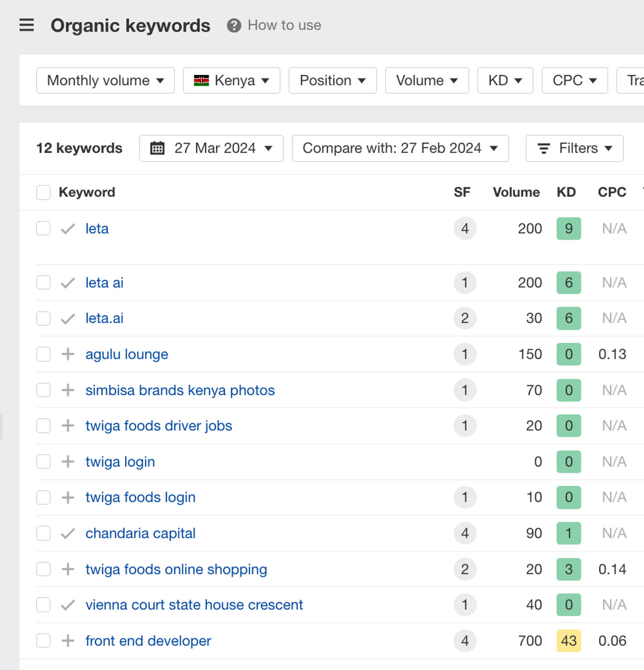
Task: Click the plus icon beside front end developer
Action: click(68, 641)
